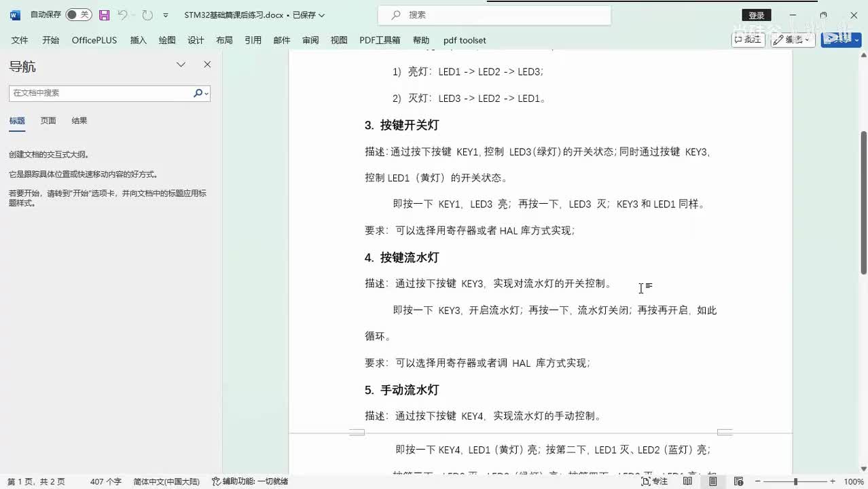Click the 批注 comments button
This screenshot has height=489, width=868.
pos(748,39)
